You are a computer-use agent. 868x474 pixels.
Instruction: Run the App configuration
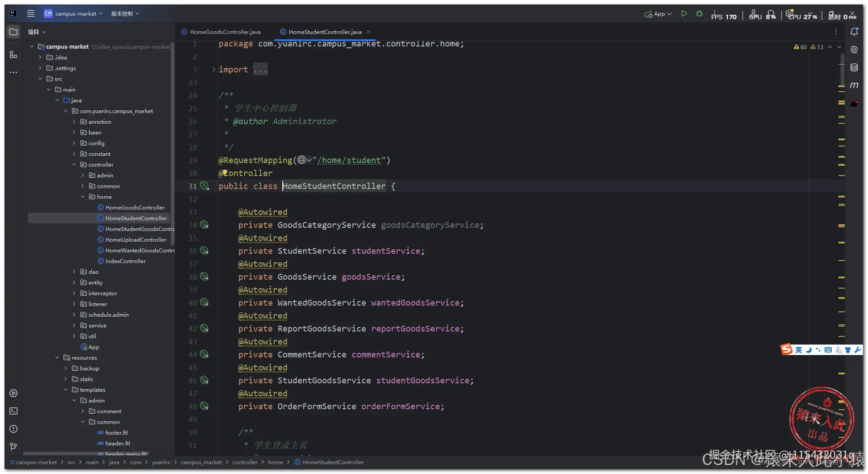coord(684,14)
